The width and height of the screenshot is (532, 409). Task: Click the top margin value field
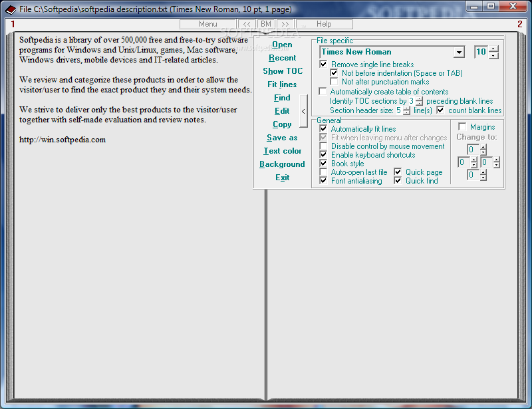473,150
